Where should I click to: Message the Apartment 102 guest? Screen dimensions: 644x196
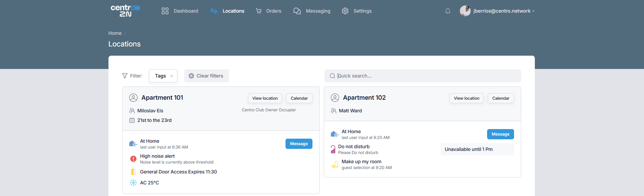point(500,134)
